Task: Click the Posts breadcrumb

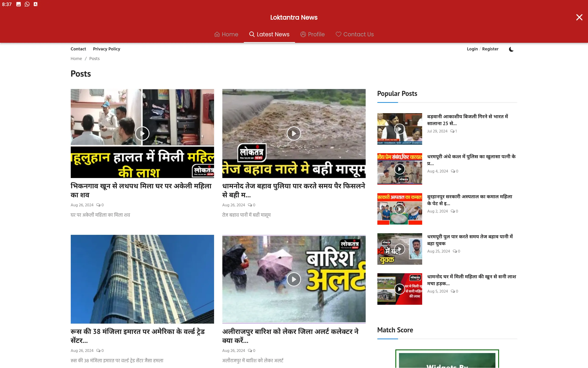Action: tap(94, 59)
